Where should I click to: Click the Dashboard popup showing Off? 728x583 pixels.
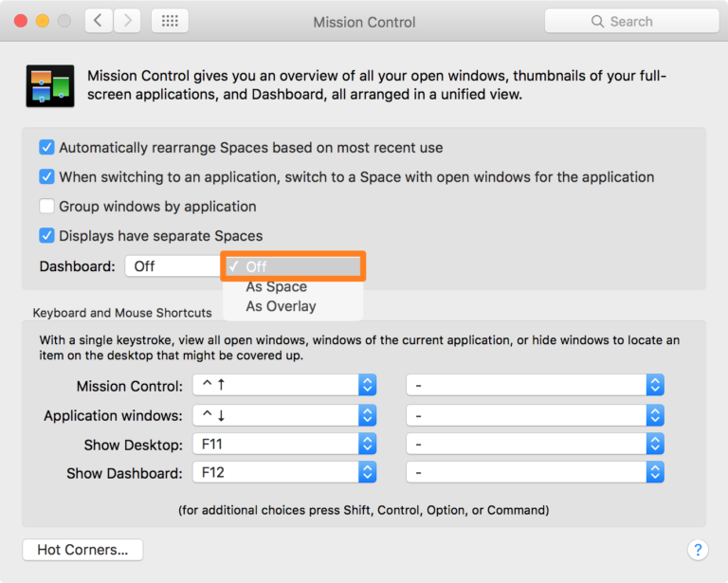point(173,266)
